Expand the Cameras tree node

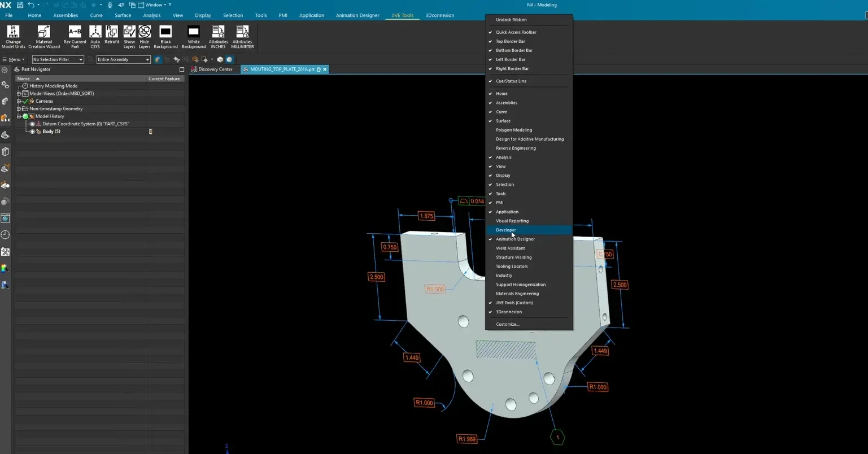(x=19, y=101)
